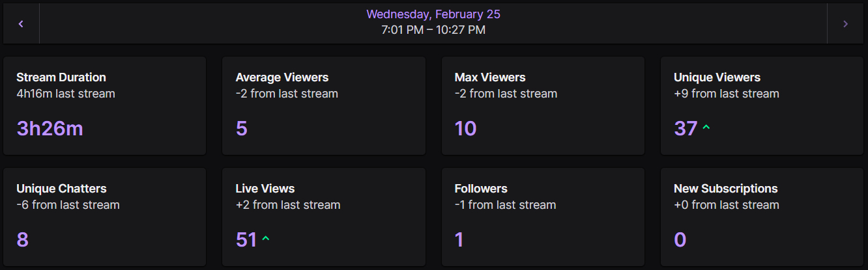
Task: Click the 7:01 PM – 10:27 PM time range
Action: click(433, 30)
